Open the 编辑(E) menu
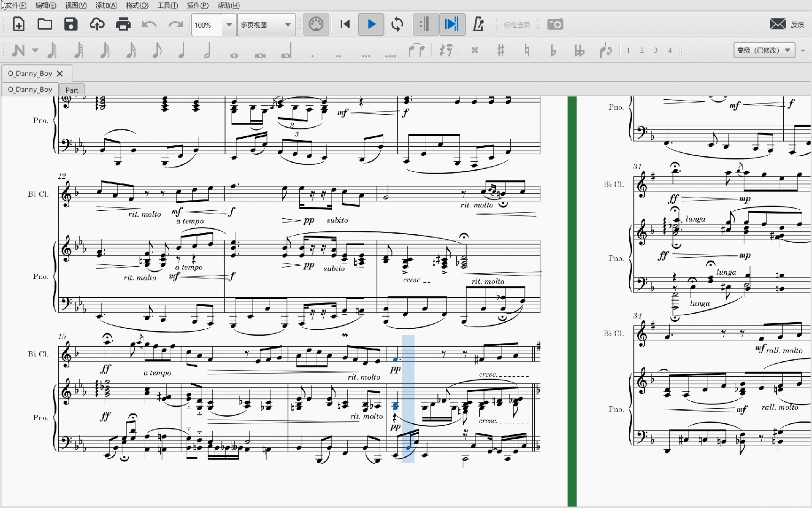Screen dimensions: 812x508 click(x=46, y=5)
